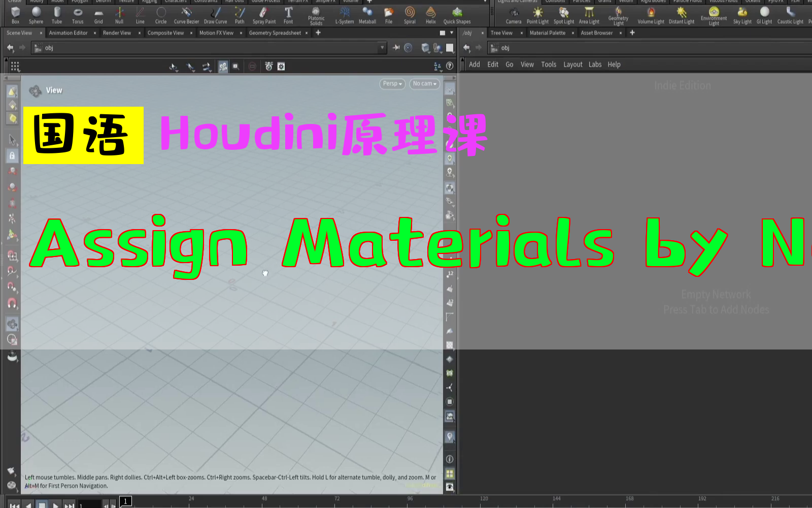Create a Helix from the shelf

pos(431,15)
